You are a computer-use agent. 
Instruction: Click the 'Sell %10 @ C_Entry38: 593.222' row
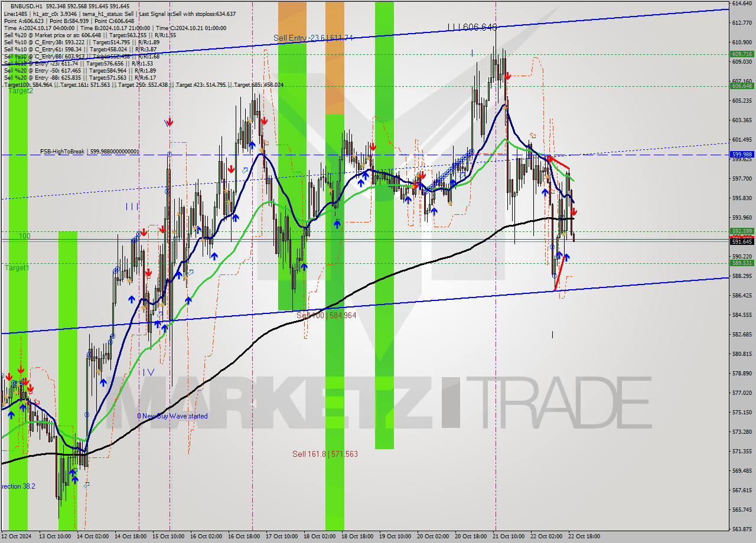point(82,42)
